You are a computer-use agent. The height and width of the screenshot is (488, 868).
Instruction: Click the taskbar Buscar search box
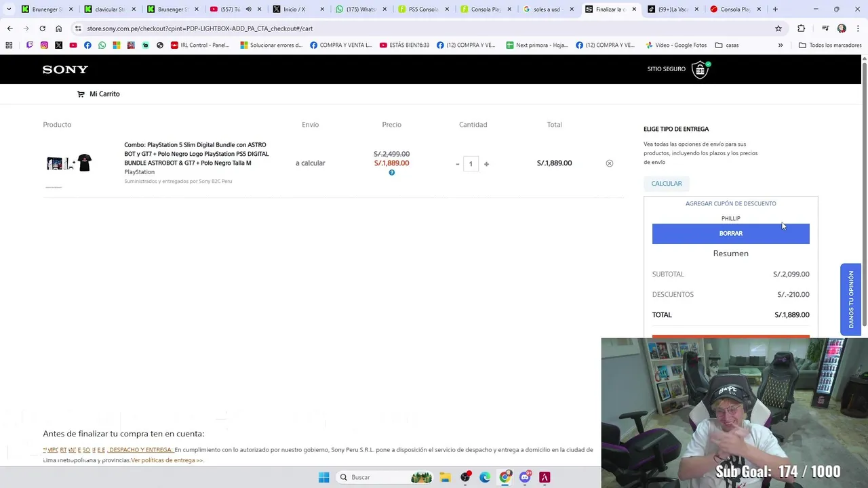pos(385,477)
